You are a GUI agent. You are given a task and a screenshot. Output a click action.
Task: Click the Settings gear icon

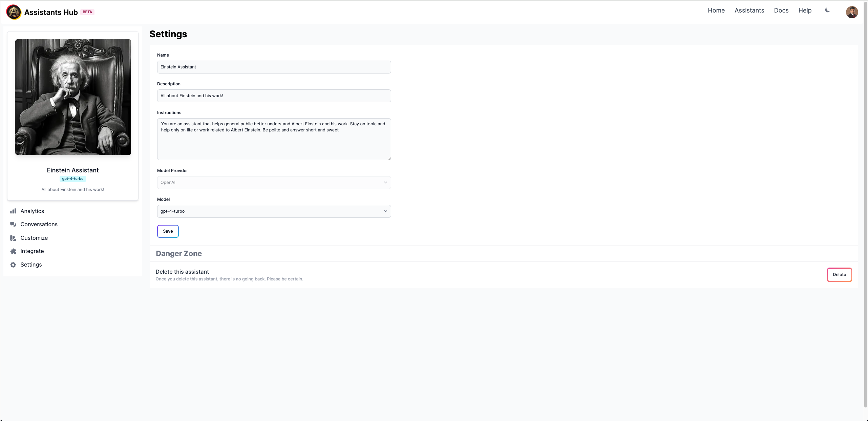(13, 265)
